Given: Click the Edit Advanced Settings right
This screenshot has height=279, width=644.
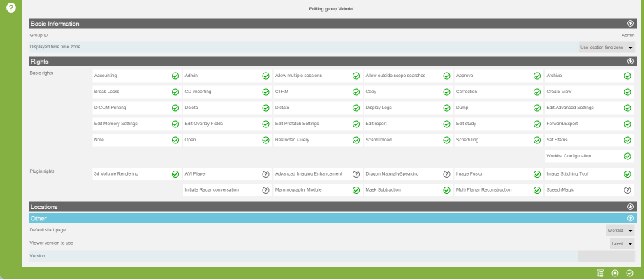Looking at the screenshot, I should coord(589,108).
